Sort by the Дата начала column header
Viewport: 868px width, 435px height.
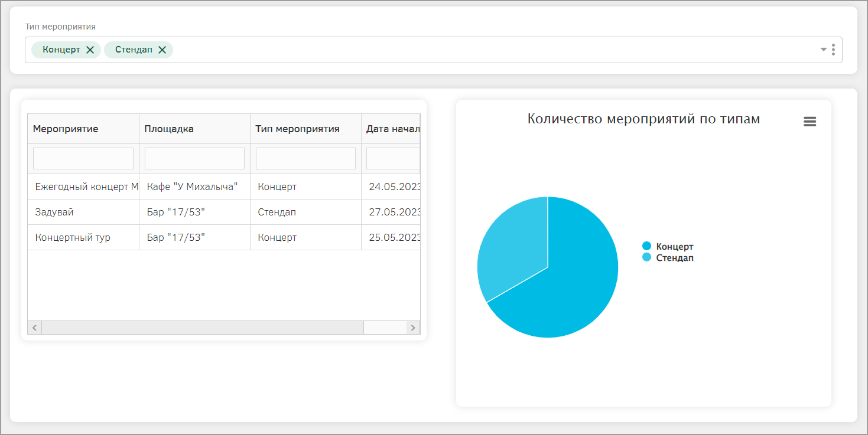click(391, 129)
